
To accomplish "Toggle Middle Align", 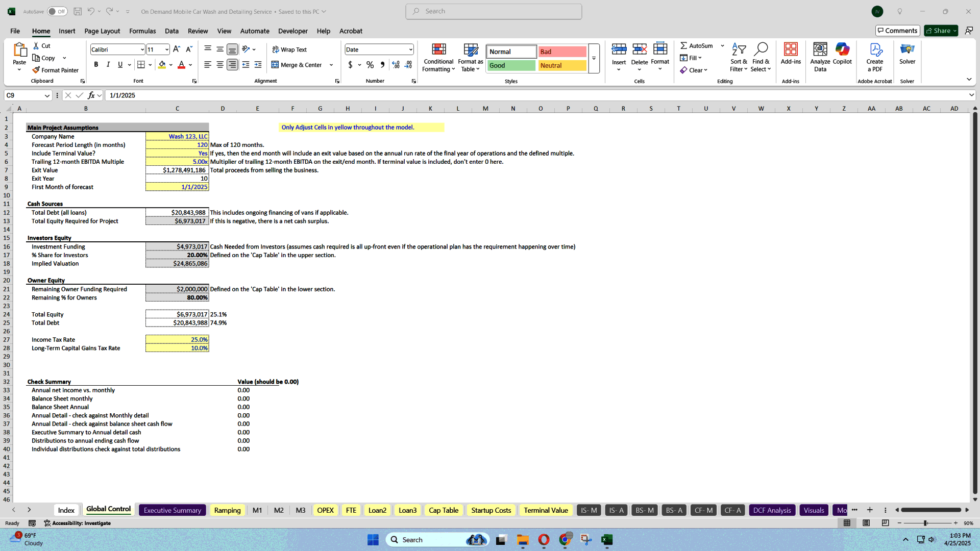I will pyautogui.click(x=220, y=49).
